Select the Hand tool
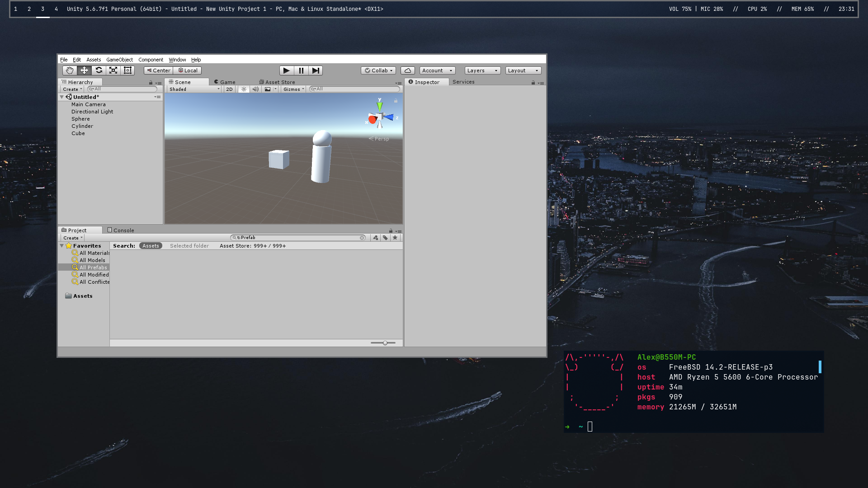This screenshot has height=488, width=868. tap(69, 70)
